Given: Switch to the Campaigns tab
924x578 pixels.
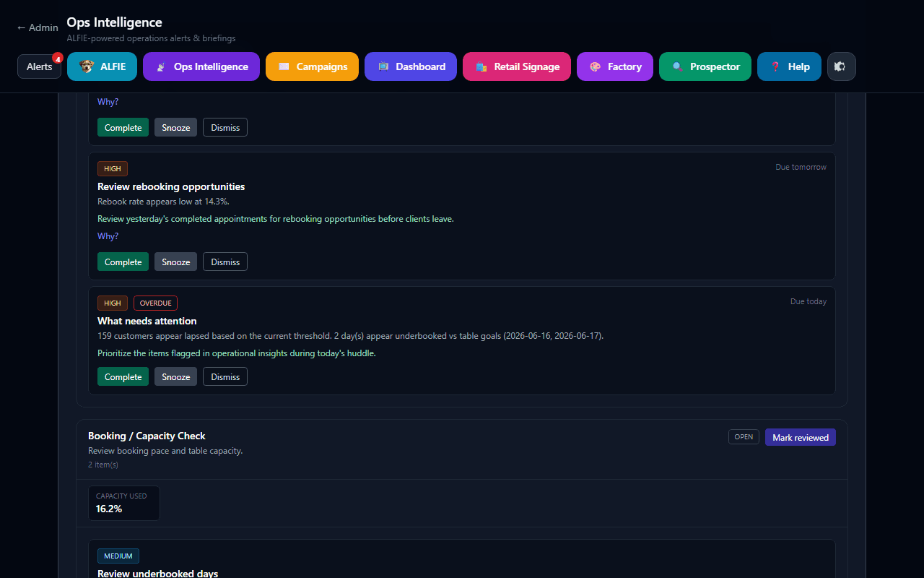Looking at the screenshot, I should click(x=312, y=66).
